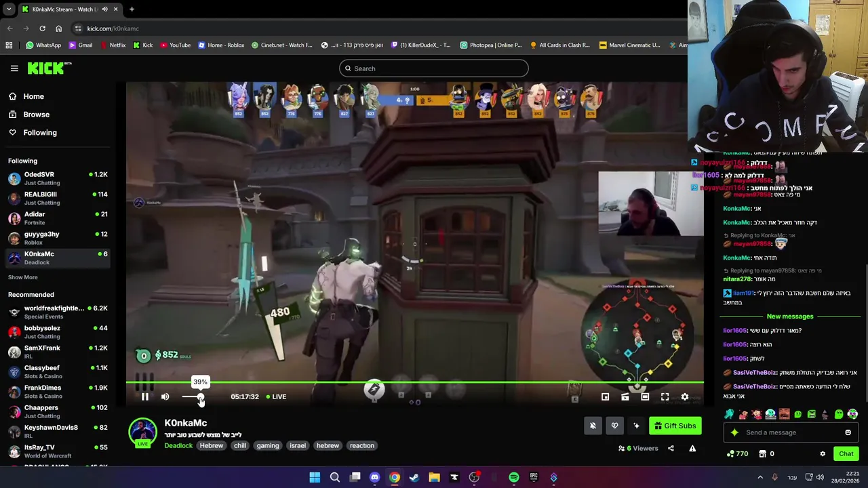Click the Gift Subs button
This screenshot has width=868, height=488.
pos(675,426)
